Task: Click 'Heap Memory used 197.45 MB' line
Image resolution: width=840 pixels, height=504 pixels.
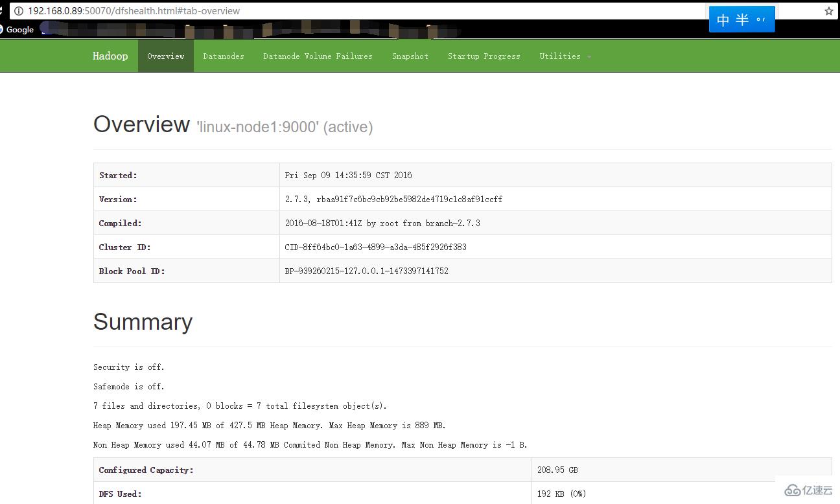Action: coord(270,425)
